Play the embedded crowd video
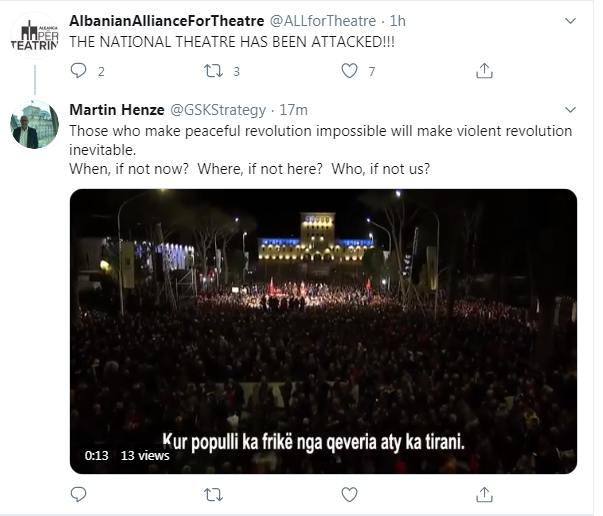The height and width of the screenshot is (516, 603). pyautogui.click(x=322, y=330)
